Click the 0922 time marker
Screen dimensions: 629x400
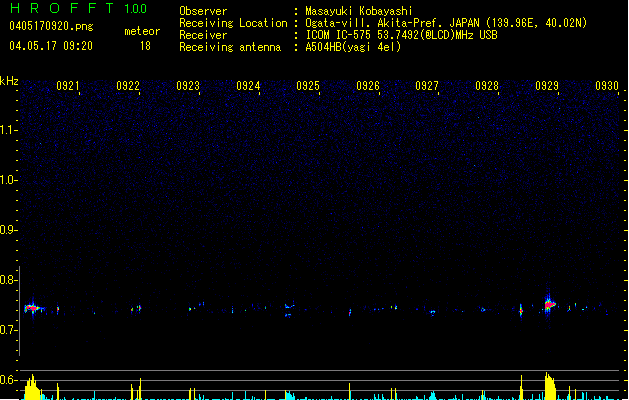coord(128,86)
